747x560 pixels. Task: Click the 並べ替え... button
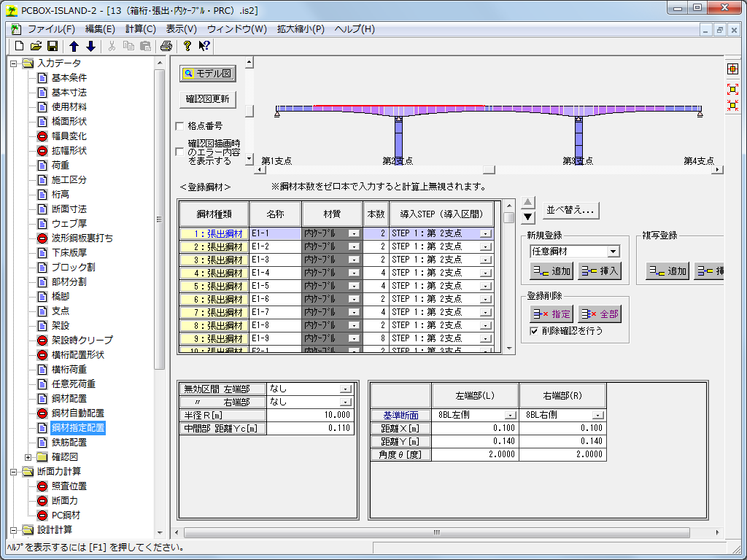[x=571, y=210]
